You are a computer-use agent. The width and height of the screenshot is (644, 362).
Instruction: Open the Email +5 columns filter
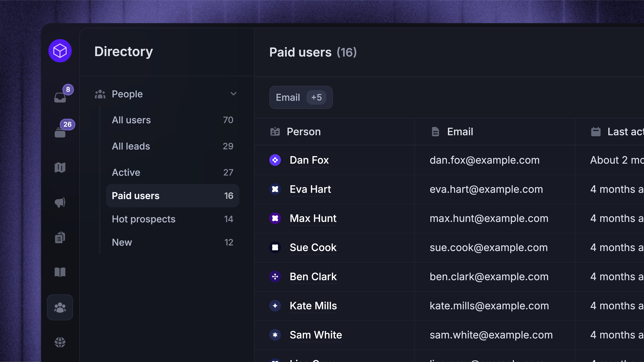tap(301, 97)
